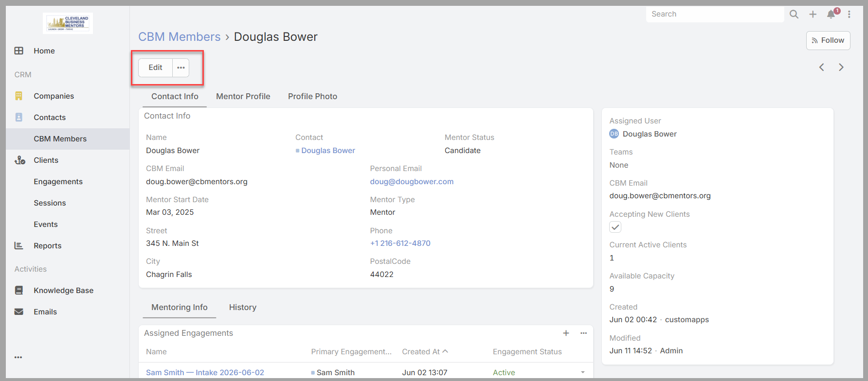This screenshot has height=381, width=868.
Task: Click Active engagement status value
Action: (x=504, y=373)
